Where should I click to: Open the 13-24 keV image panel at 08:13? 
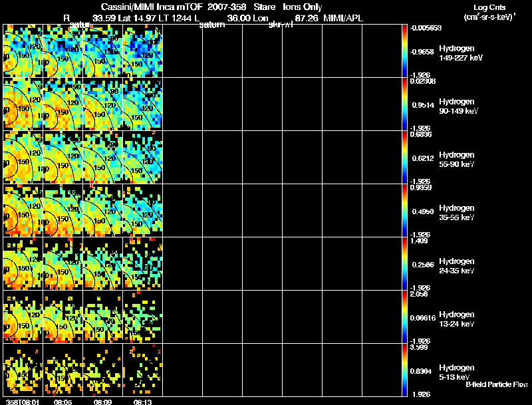pyautogui.click(x=143, y=317)
